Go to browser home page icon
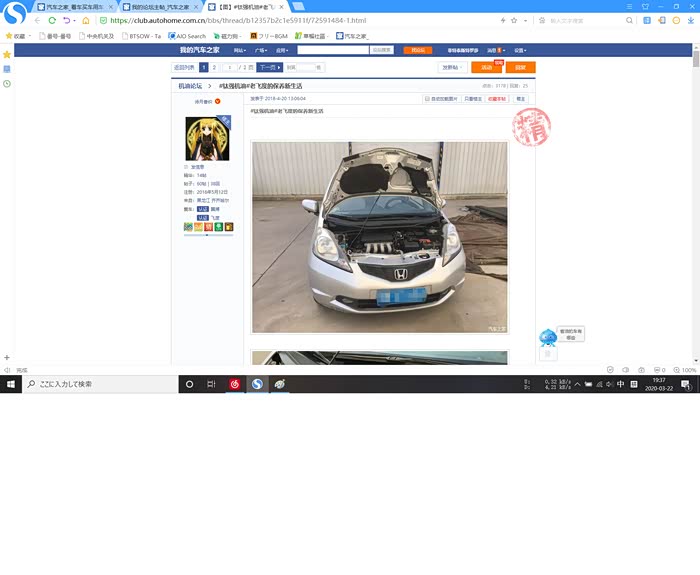Screen dimensions: 700x575 pos(85,20)
